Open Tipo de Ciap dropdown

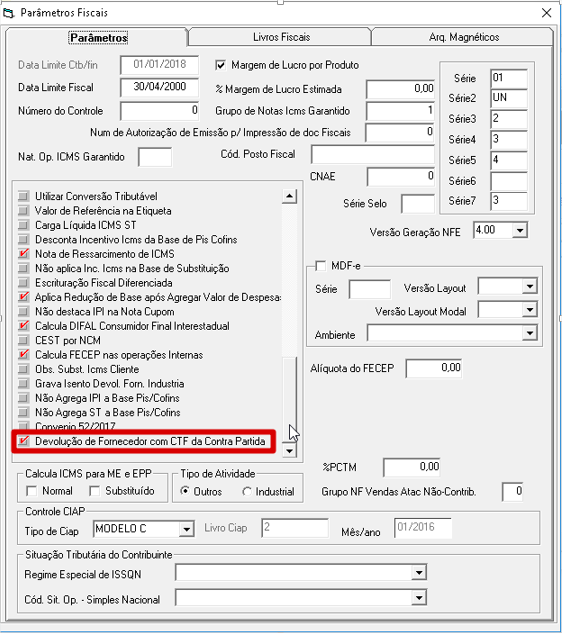point(186,529)
